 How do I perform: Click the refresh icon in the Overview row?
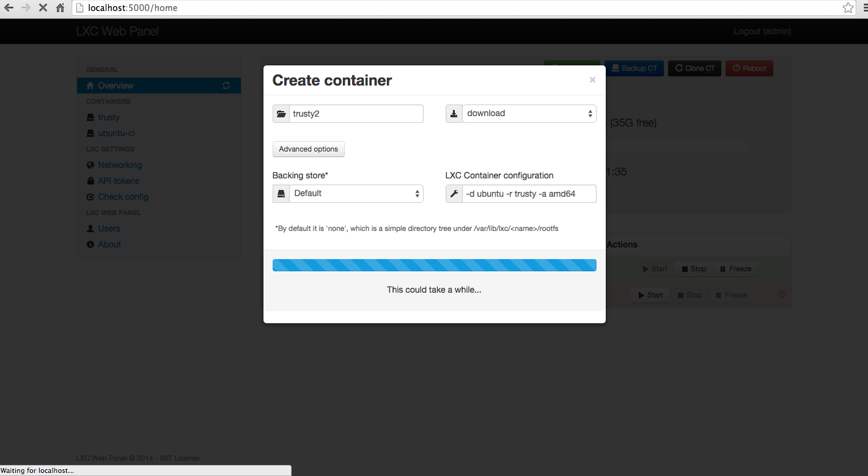(x=226, y=86)
